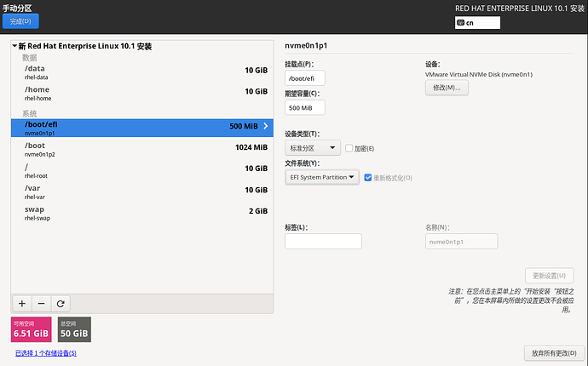Screen dimensions: 588x366
Task: Click the 数据 section heading
Action: pyautogui.click(x=29, y=57)
